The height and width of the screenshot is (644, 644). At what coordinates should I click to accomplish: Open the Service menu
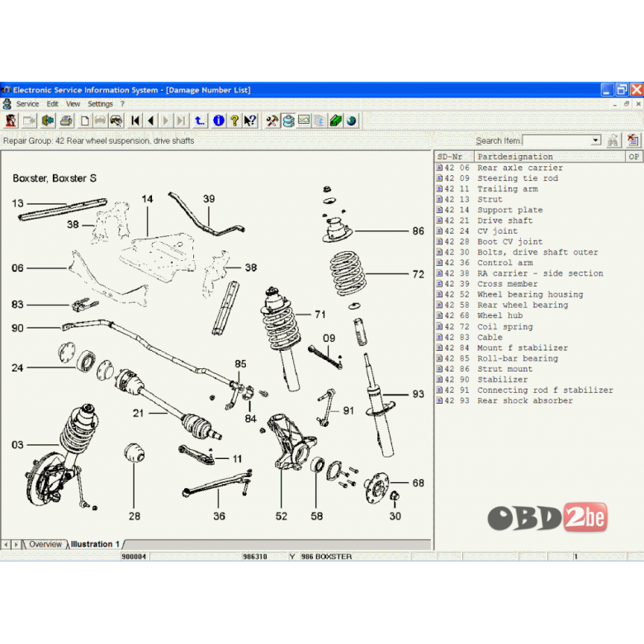[x=27, y=104]
